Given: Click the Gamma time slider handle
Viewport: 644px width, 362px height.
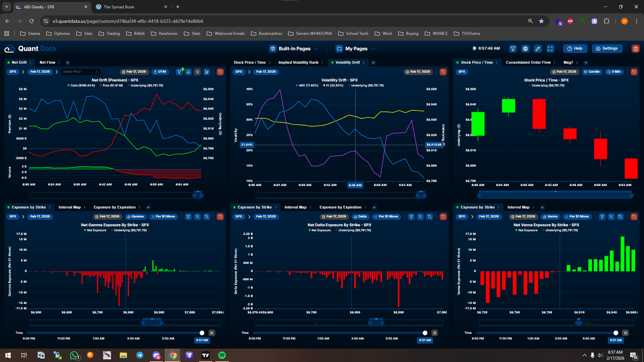Looking at the screenshot, I should tap(202, 333).
